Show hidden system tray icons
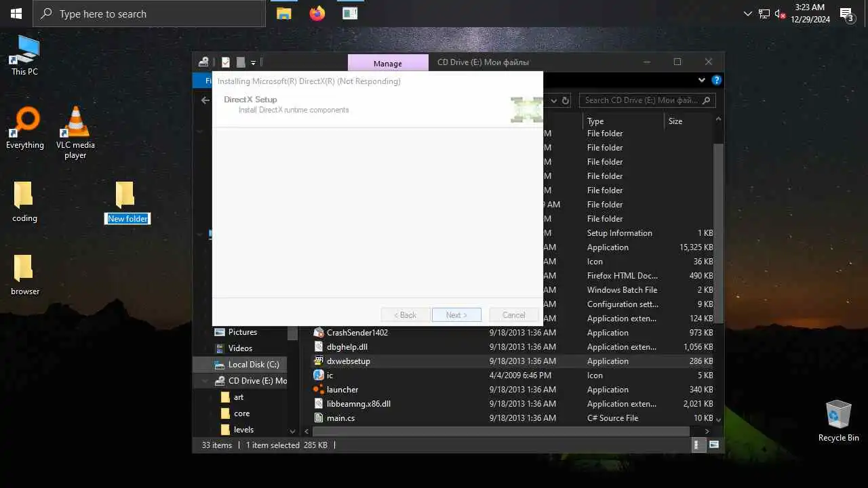This screenshot has width=868, height=488. click(748, 14)
